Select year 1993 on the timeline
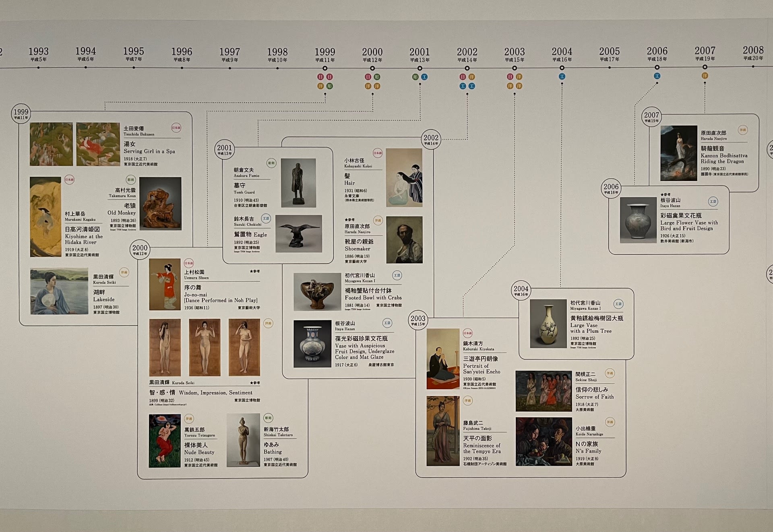The image size is (773, 532). tap(38, 54)
